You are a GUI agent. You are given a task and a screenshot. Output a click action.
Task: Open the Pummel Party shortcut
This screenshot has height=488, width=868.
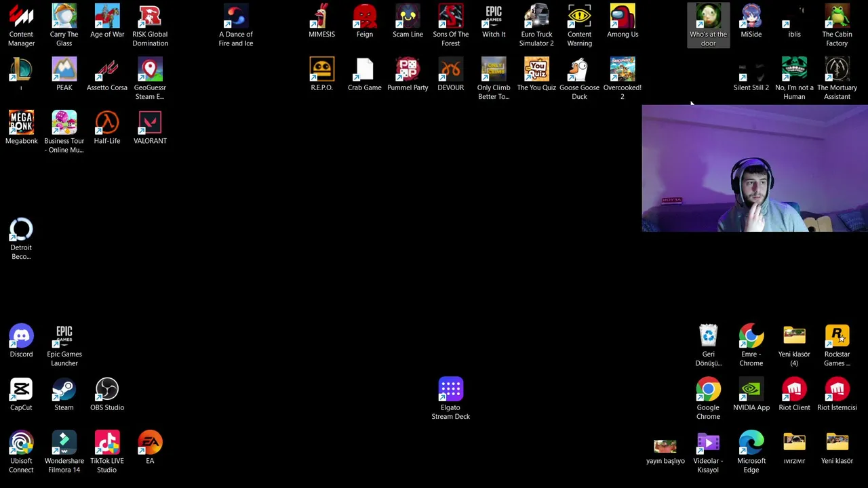coord(408,75)
